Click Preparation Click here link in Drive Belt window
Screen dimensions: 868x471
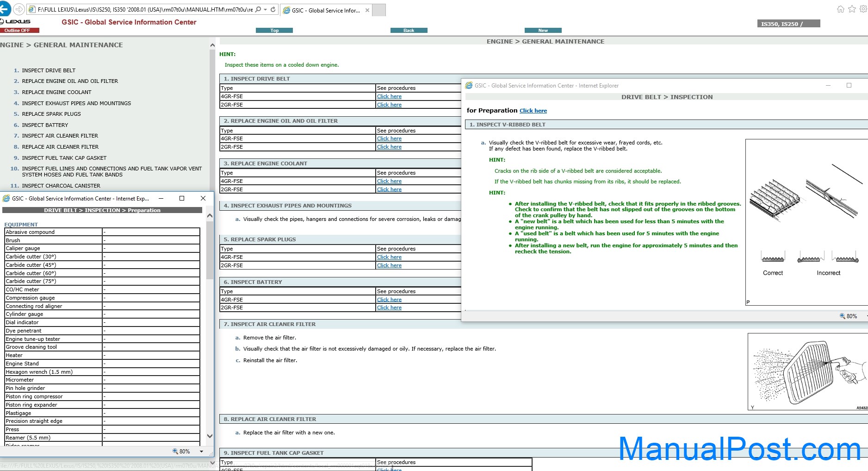click(533, 111)
